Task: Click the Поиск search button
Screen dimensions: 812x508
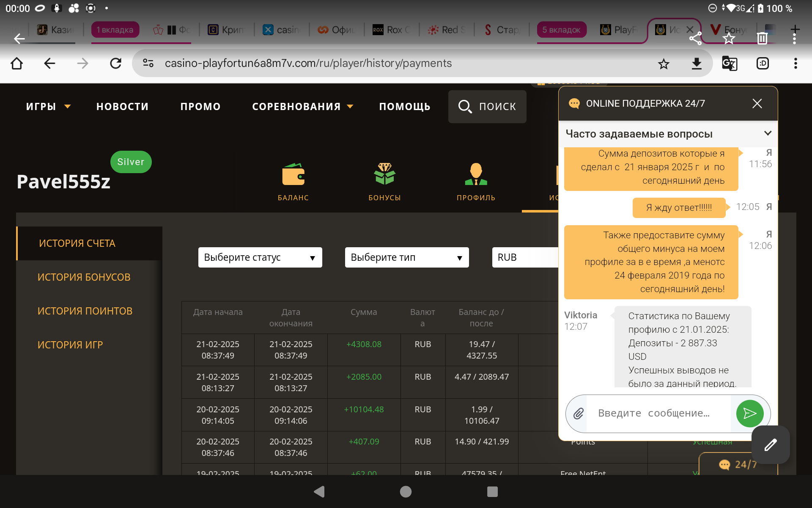Action: [x=487, y=107]
